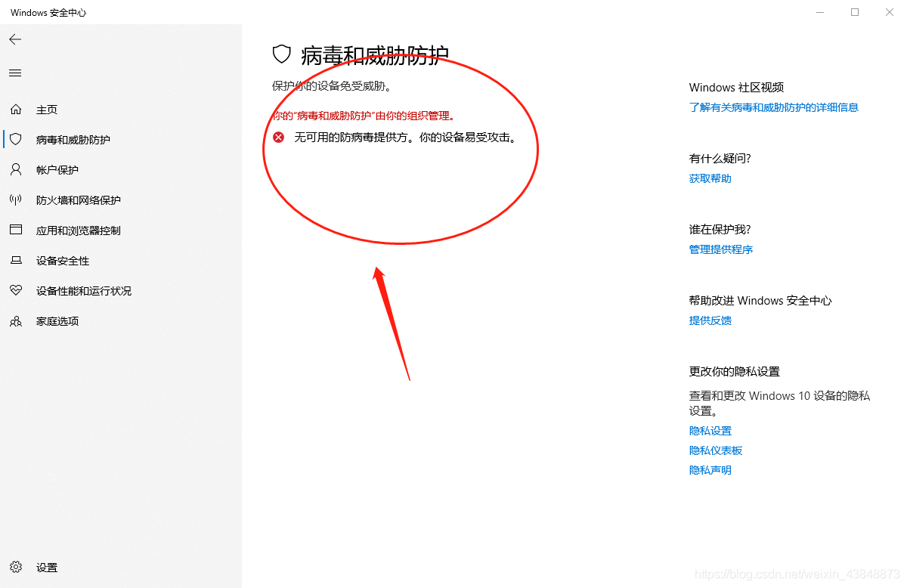Viewport: 907px width, 588px height.
Task: Click the 病毒和威胁防护 page heading shield
Action: pyautogui.click(x=281, y=54)
